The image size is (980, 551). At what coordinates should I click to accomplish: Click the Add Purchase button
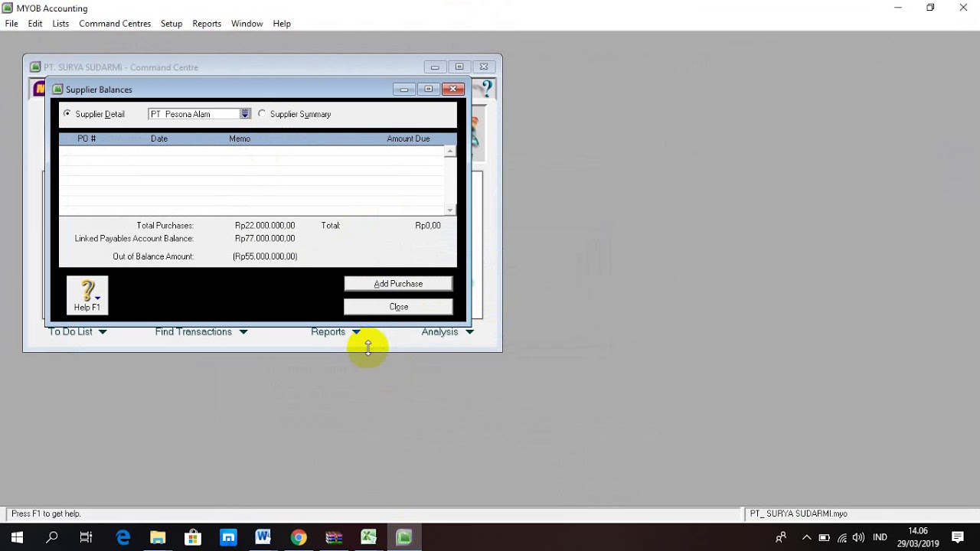(x=398, y=284)
